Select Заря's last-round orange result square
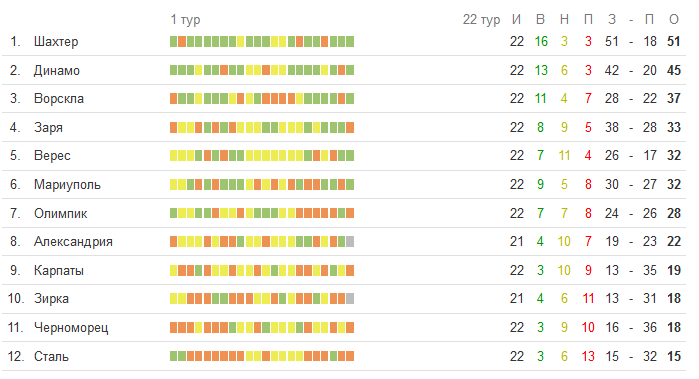699x379 pixels. 350,128
